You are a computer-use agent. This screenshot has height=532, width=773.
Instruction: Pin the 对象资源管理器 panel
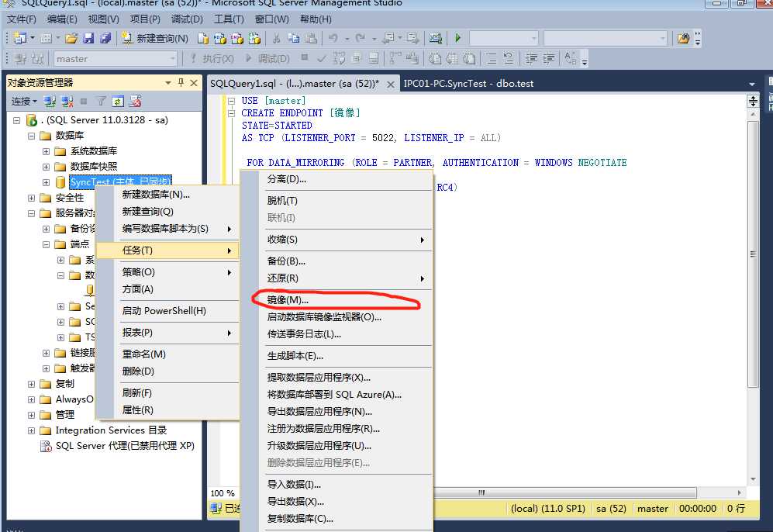181,82
